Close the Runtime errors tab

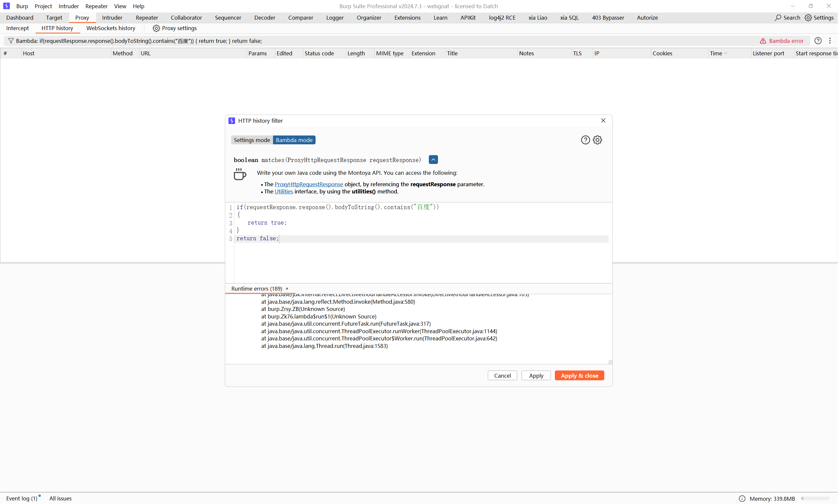[287, 289]
